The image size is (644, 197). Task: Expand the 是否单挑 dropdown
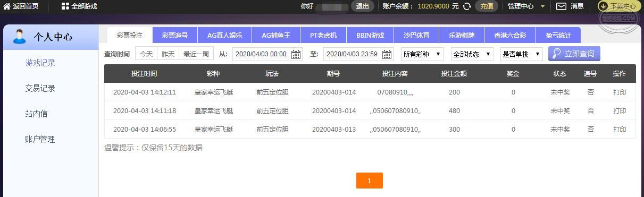click(x=522, y=54)
